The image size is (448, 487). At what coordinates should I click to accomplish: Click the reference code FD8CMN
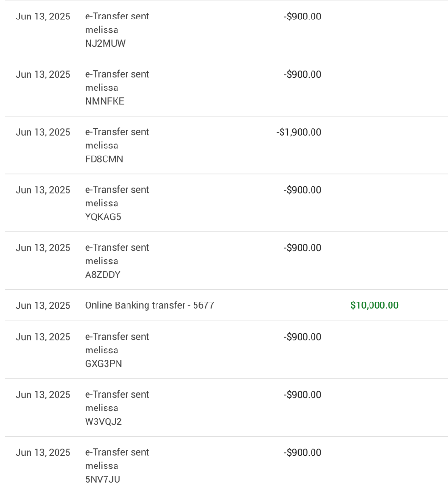click(x=104, y=159)
